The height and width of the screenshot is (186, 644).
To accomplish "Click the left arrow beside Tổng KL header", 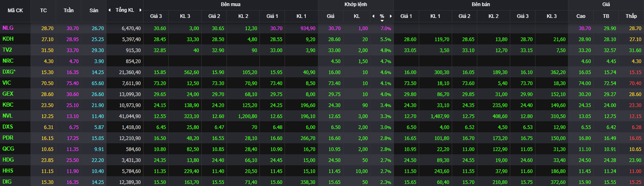I will coord(109,10).
